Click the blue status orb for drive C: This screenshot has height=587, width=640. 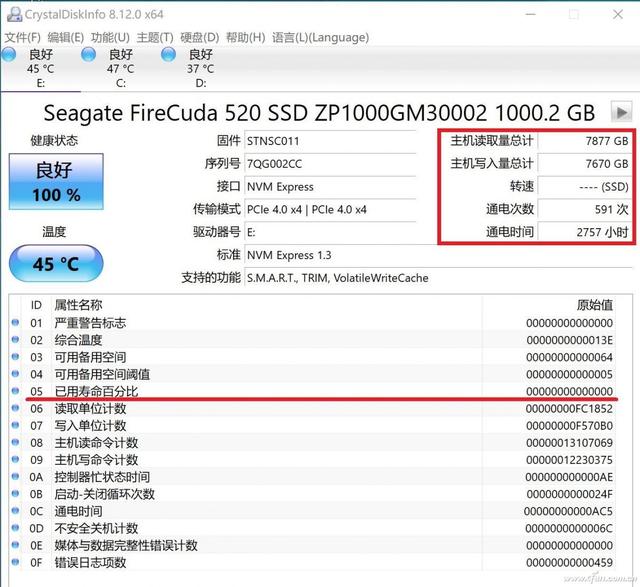click(x=89, y=54)
